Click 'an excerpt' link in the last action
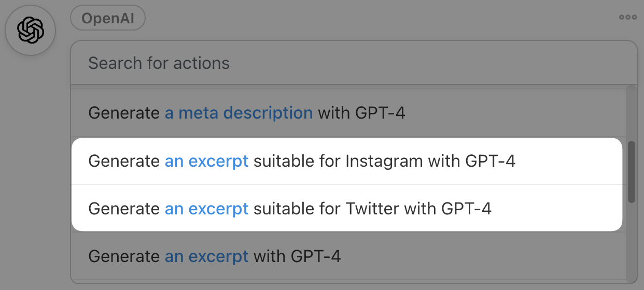The width and height of the screenshot is (644, 290). (x=206, y=256)
